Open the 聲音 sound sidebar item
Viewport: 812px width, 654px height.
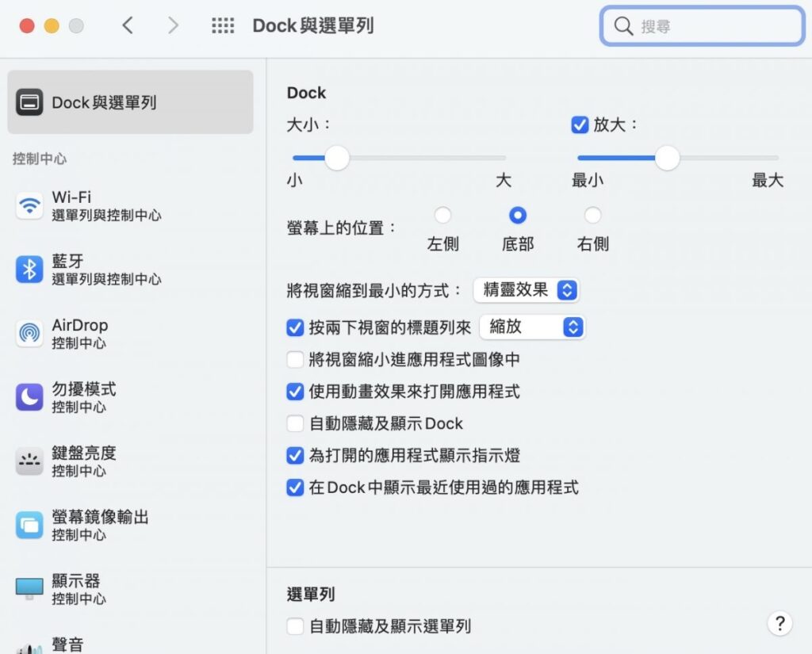click(x=68, y=645)
